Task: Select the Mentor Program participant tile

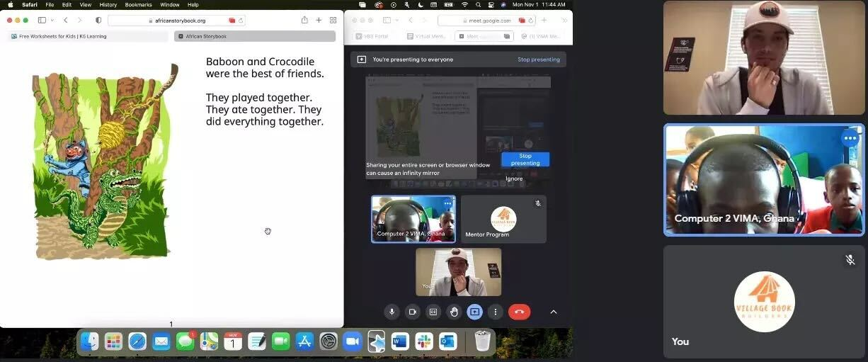Action: pyautogui.click(x=503, y=219)
